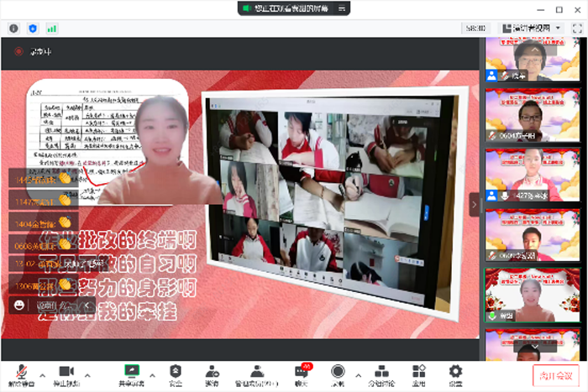Viewport: 588px width, 392px height.
Task: Select the first participant video thumbnail
Action: point(533,59)
